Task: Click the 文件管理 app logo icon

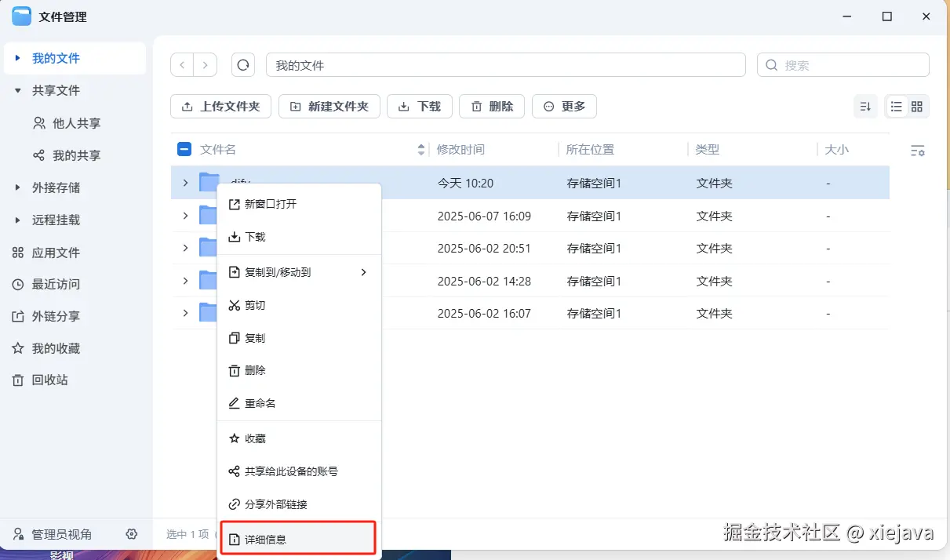Action: tap(20, 16)
